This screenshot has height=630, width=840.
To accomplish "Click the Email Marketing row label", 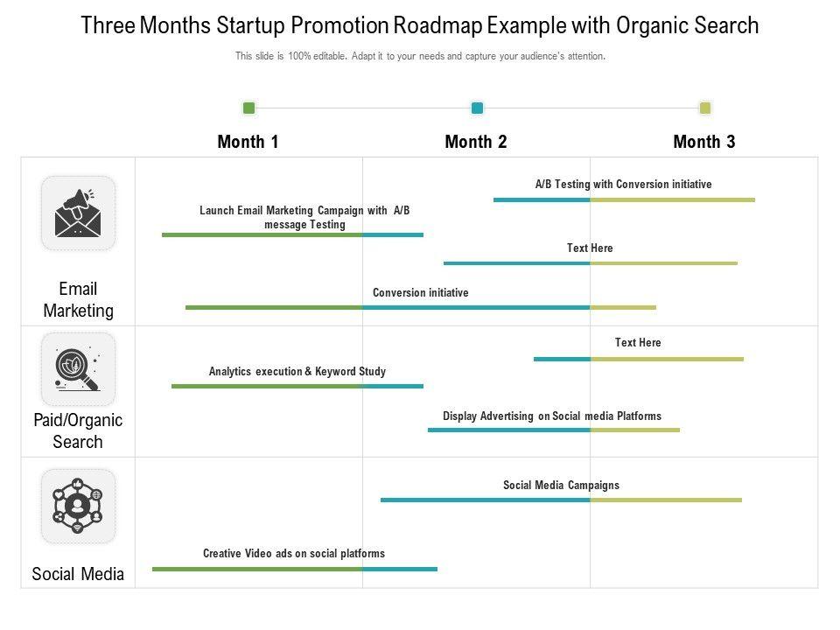I will click(78, 299).
